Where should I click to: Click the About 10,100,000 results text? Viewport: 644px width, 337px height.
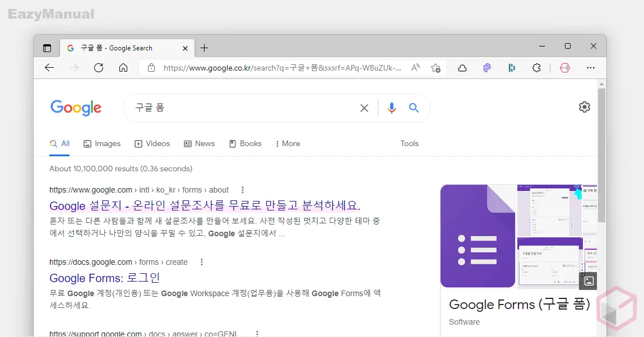[x=121, y=168]
